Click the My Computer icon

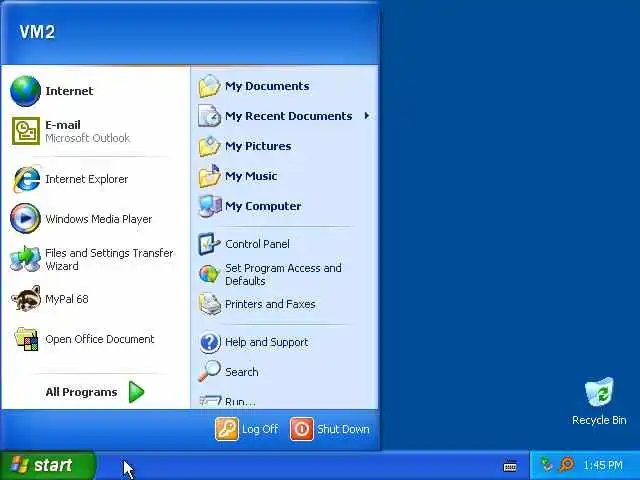point(209,206)
